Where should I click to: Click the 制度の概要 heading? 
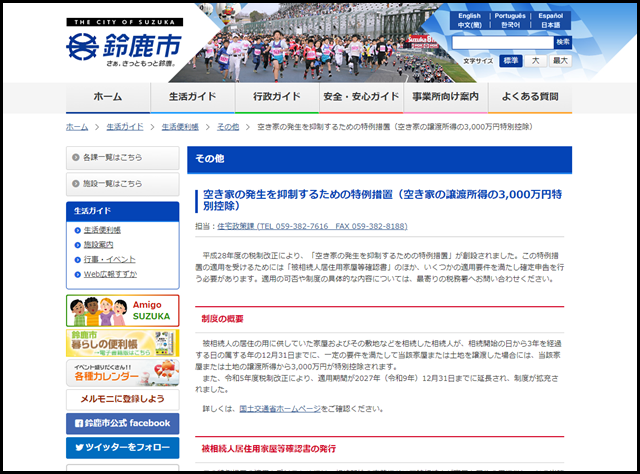click(x=222, y=319)
